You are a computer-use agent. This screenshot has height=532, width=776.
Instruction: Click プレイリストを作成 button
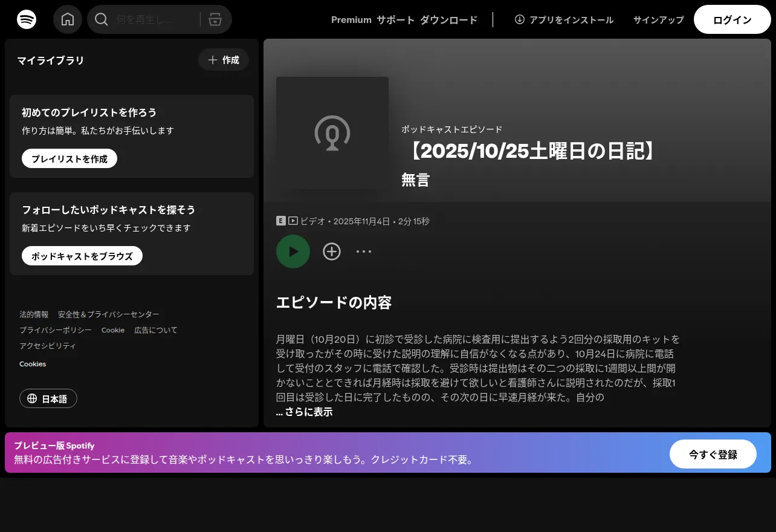70,159
